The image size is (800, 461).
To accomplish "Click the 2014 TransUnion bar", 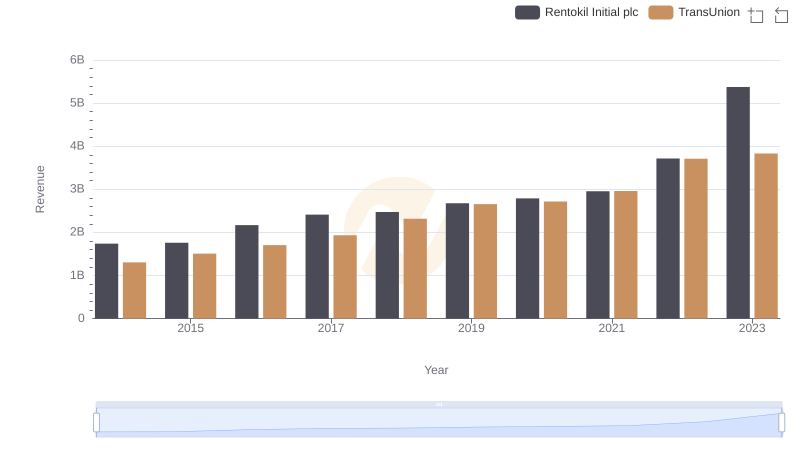I will 135,291.
